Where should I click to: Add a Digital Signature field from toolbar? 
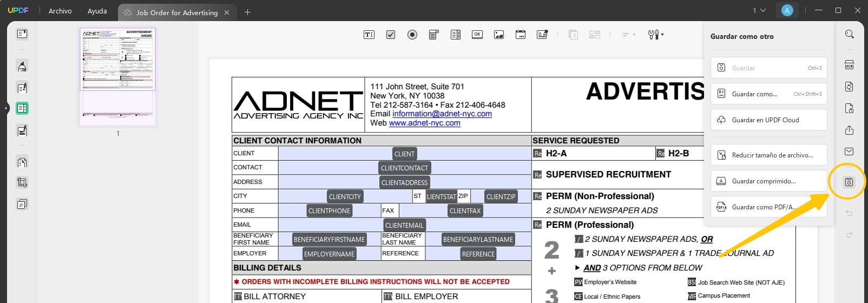coord(542,35)
